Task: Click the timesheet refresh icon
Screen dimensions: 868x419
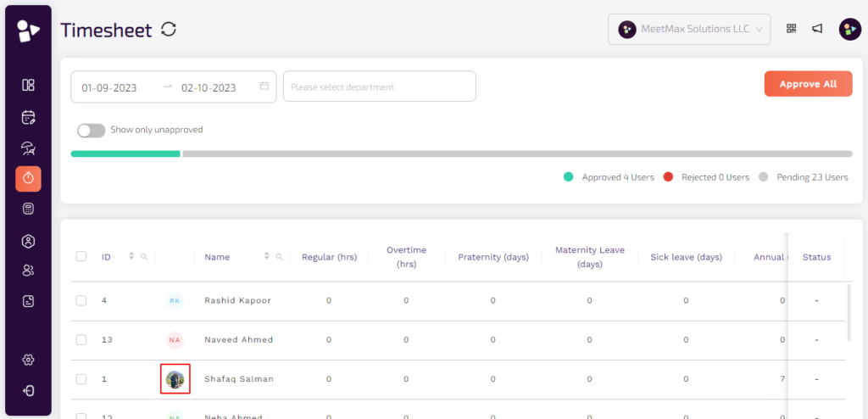Action: click(169, 30)
